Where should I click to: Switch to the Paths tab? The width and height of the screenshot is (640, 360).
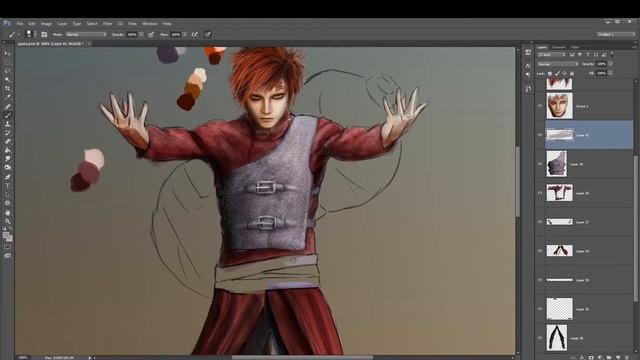[575, 47]
